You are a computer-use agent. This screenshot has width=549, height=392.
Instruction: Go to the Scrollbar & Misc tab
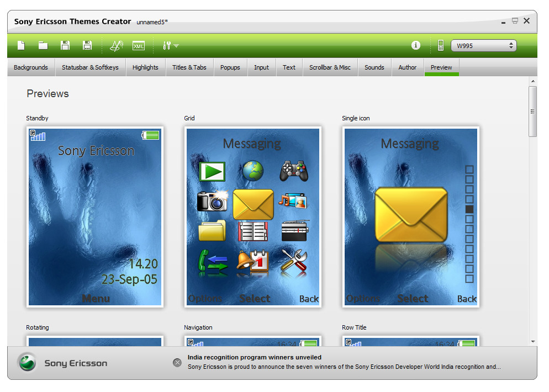330,67
